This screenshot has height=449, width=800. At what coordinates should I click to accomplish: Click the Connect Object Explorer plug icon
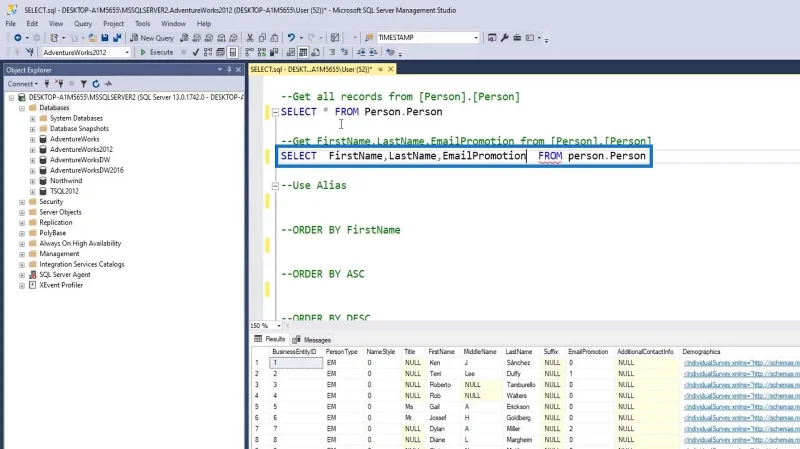click(x=46, y=84)
